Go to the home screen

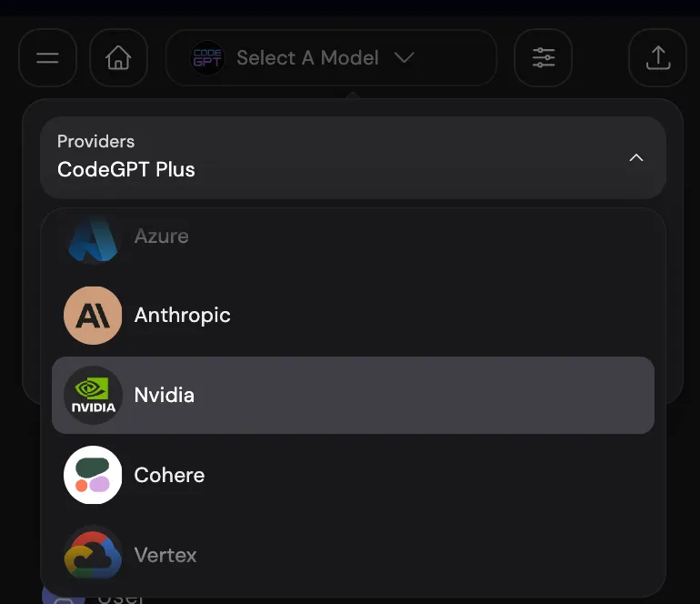pos(118,57)
